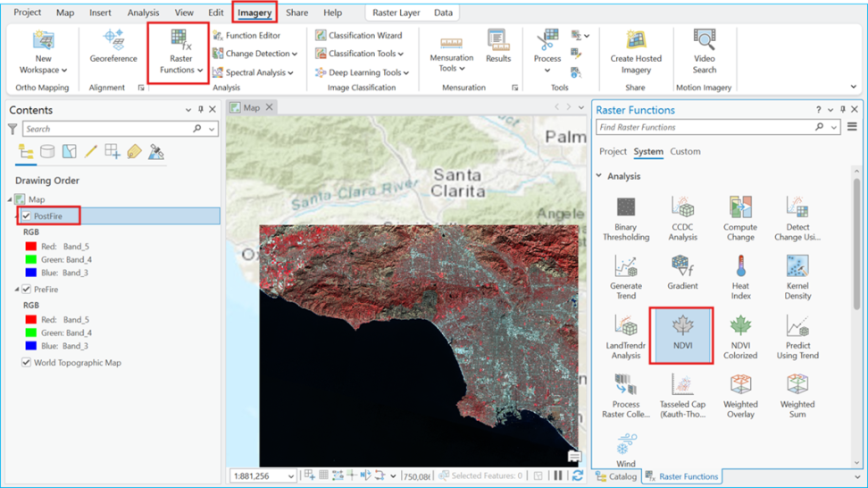Toggle PreFire layer visibility checkbox
The width and height of the screenshot is (868, 488).
27,290
